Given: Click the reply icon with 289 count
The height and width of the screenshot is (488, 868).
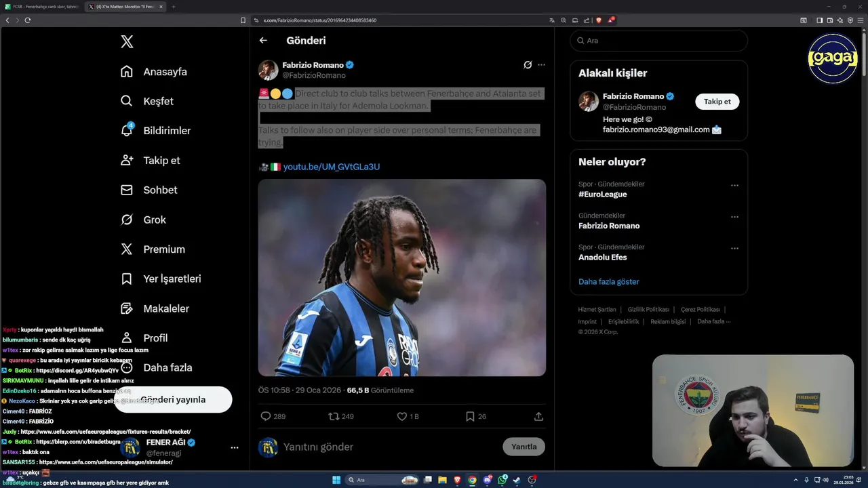Looking at the screenshot, I should click(266, 416).
